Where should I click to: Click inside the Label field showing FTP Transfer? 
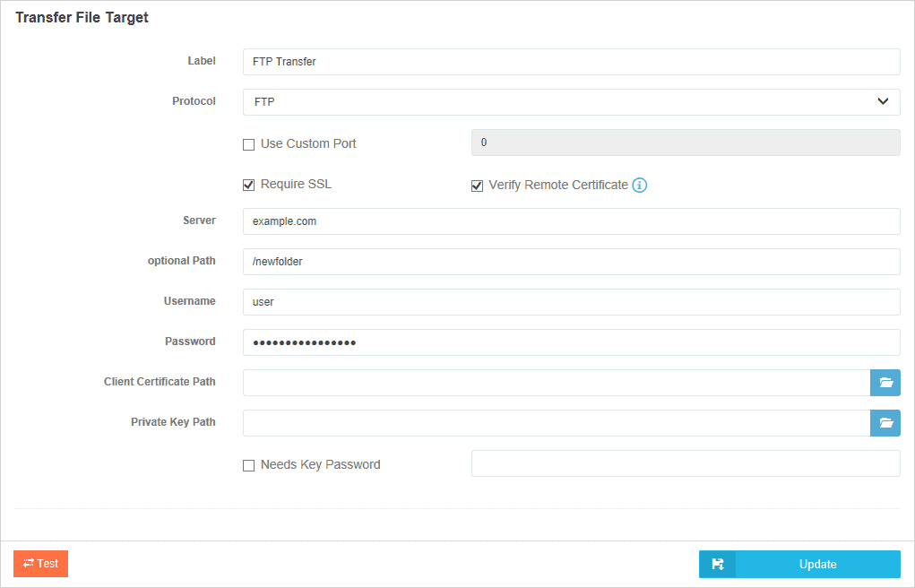(x=571, y=61)
